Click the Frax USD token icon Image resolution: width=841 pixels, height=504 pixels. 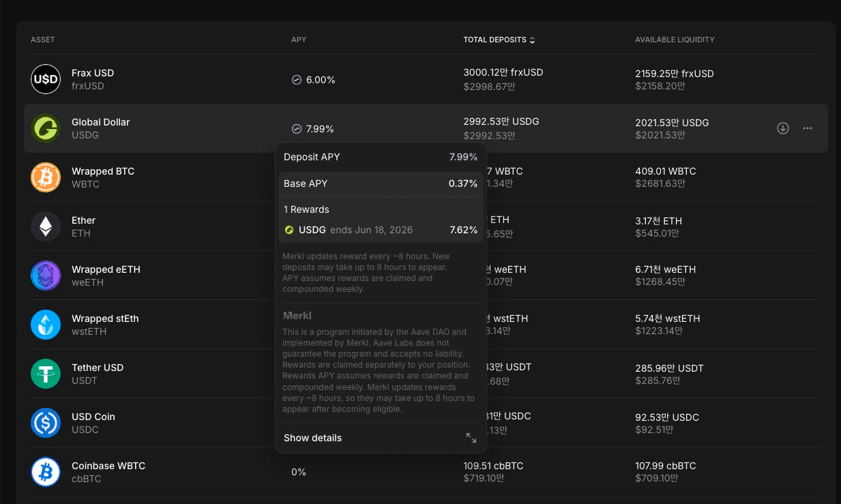(46, 79)
